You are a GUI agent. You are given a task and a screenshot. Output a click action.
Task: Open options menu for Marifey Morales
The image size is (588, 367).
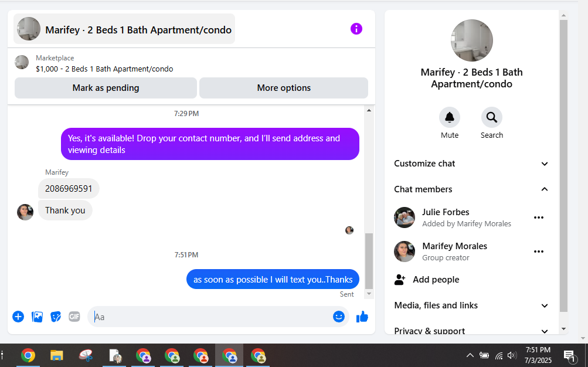539,252
